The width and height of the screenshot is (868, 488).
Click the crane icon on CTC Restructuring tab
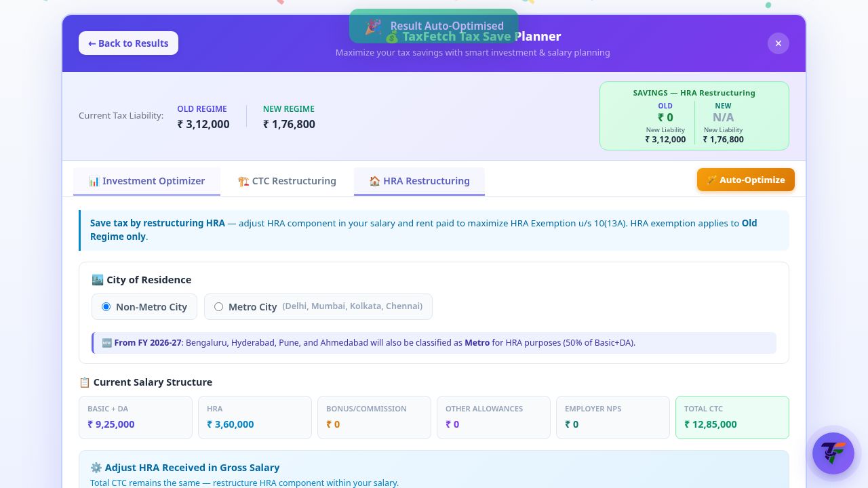click(243, 181)
